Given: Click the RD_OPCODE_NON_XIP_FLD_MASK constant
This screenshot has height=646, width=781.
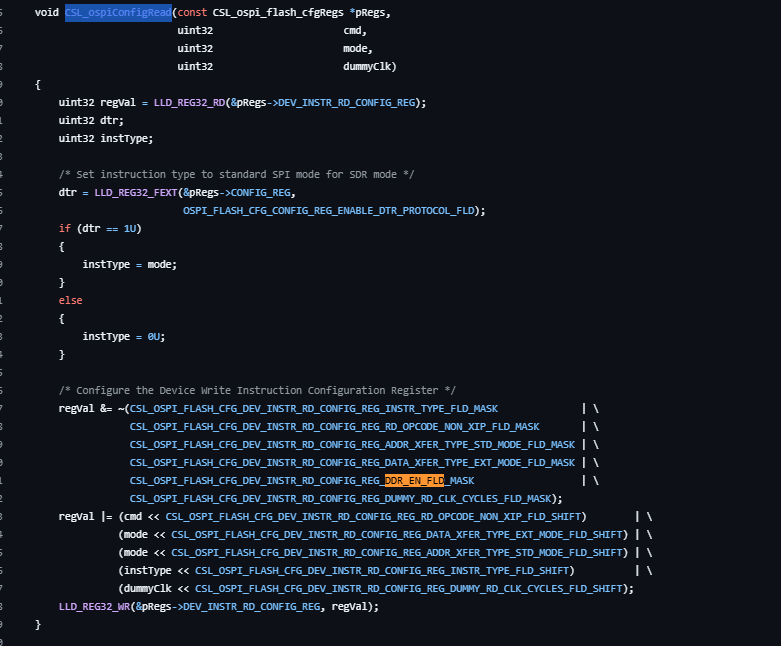Looking at the screenshot, I should [335, 427].
